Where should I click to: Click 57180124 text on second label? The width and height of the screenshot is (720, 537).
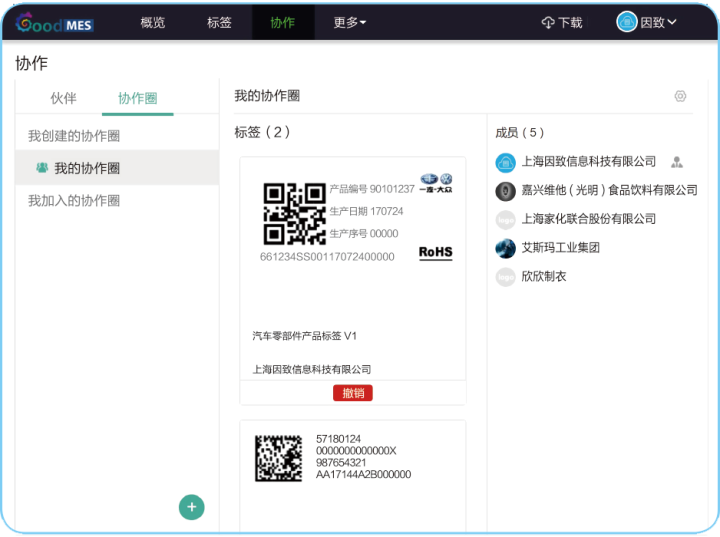(338, 439)
